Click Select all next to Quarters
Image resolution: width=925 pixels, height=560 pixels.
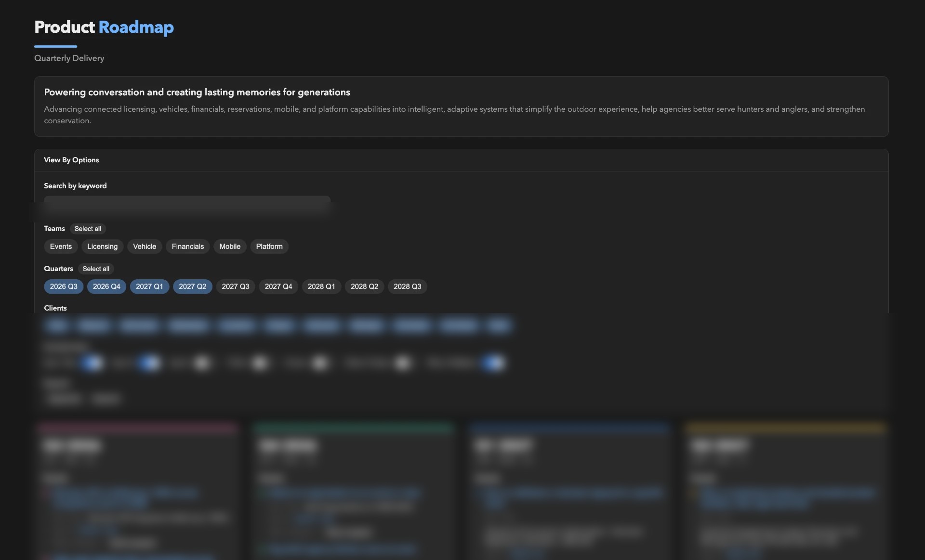pyautogui.click(x=96, y=269)
